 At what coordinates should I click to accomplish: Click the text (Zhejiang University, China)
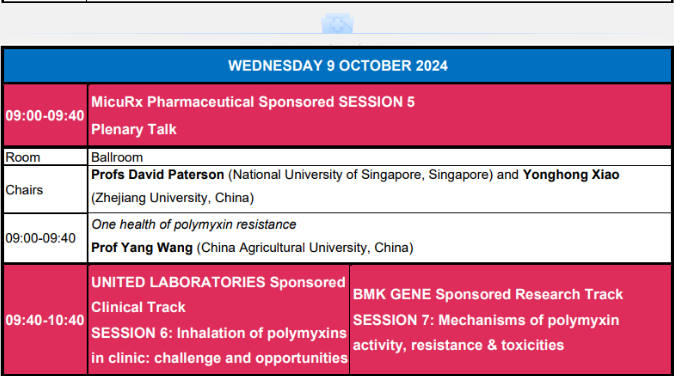(173, 198)
